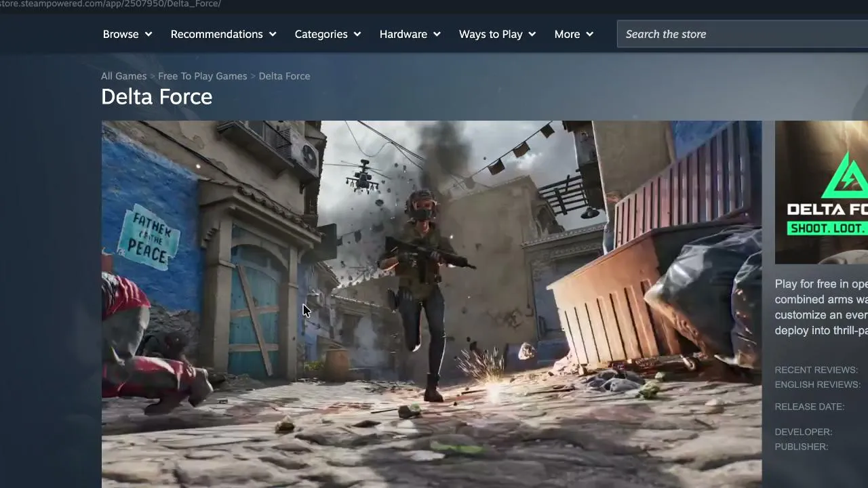Viewport: 868px width, 488px height.
Task: Expand the More menu
Action: coord(574,34)
